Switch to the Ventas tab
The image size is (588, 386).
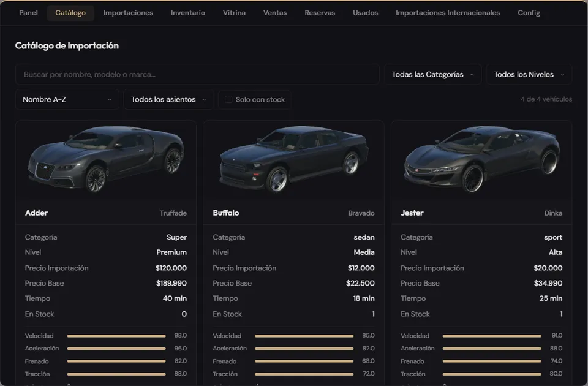click(x=275, y=13)
